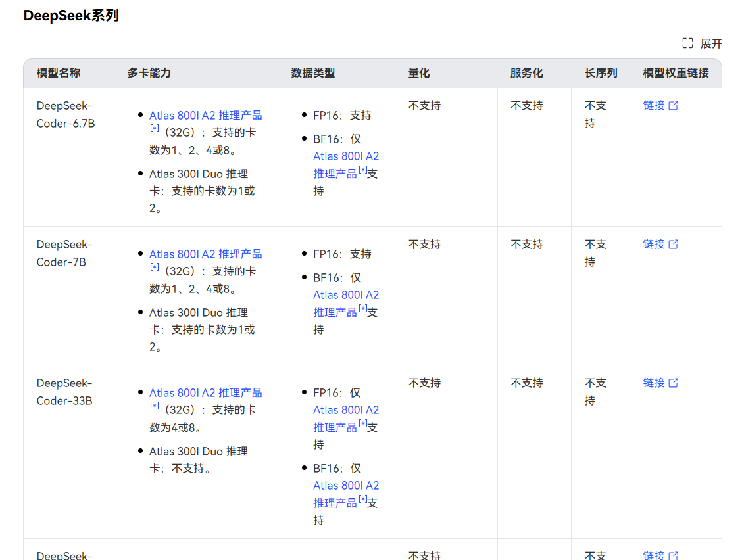
Task: Click the DeepSeek系列 section heading
Action: (x=71, y=16)
